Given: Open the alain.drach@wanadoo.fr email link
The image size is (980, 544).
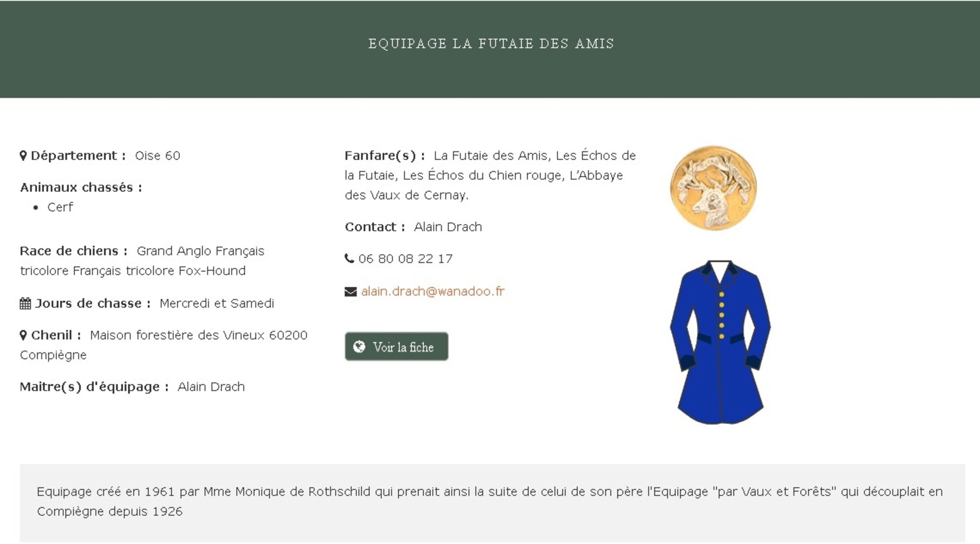Looking at the screenshot, I should [433, 291].
